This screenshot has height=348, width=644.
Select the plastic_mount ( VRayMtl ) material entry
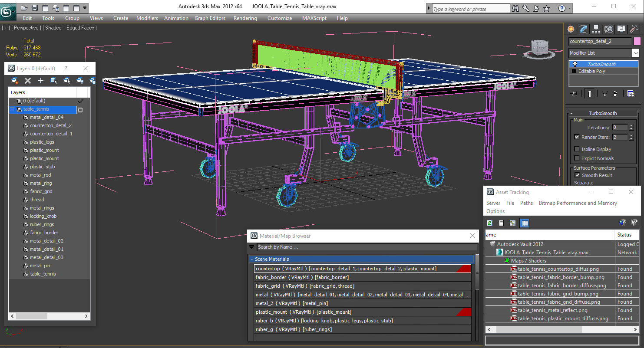[363, 312]
